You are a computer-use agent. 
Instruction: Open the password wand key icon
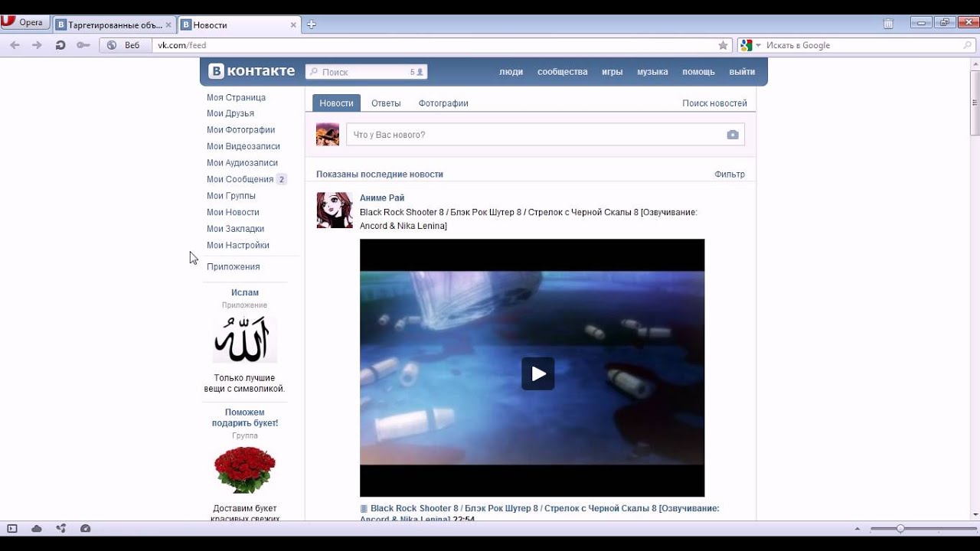coord(83,45)
